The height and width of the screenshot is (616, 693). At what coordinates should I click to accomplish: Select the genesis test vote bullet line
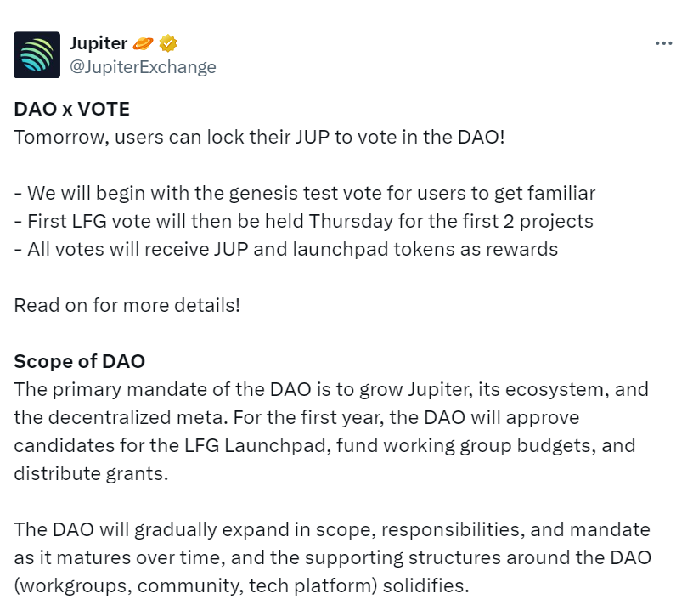pyautogui.click(x=304, y=193)
